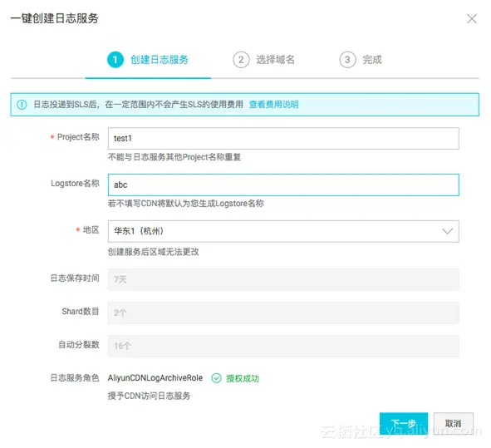Open the 创建日志服务 step tab
The image size is (491, 448).
coord(160,60)
